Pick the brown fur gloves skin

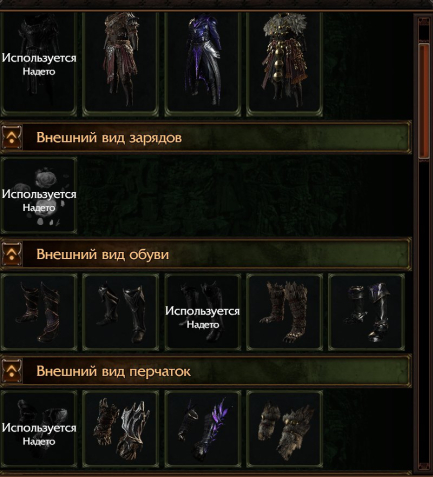[284, 429]
